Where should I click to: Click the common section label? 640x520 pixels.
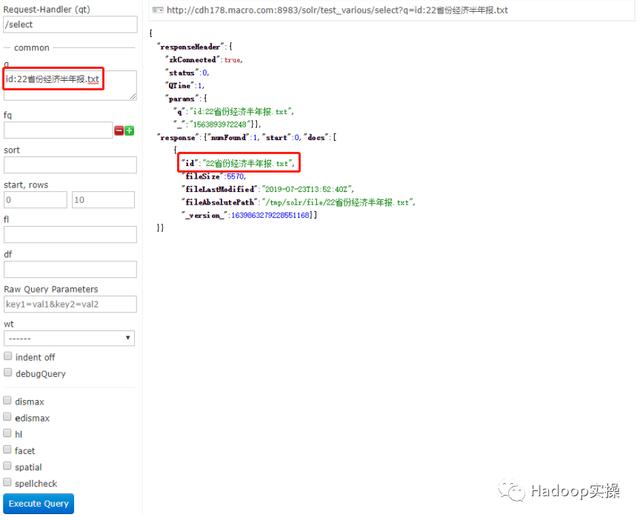point(31,48)
